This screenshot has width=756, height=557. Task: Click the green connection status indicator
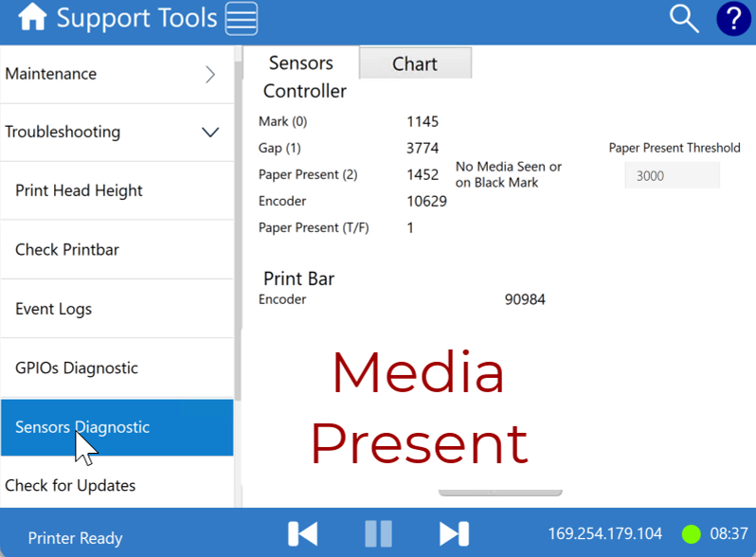(x=691, y=533)
